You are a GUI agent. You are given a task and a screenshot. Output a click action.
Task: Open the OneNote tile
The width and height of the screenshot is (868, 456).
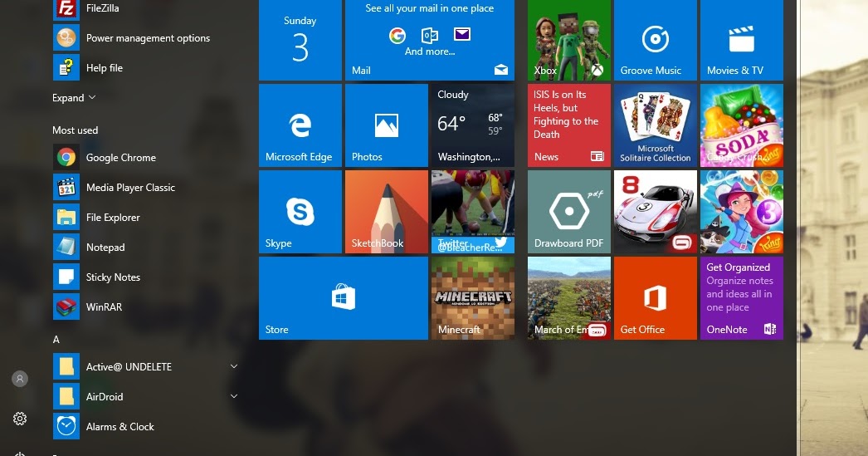[742, 298]
